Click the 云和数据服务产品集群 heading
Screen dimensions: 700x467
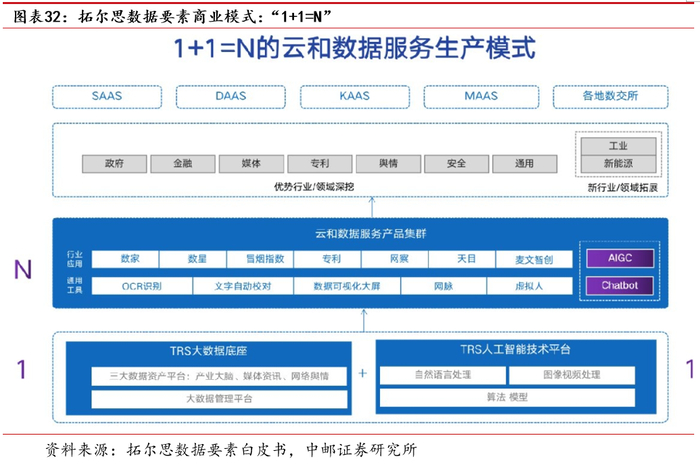[371, 234]
